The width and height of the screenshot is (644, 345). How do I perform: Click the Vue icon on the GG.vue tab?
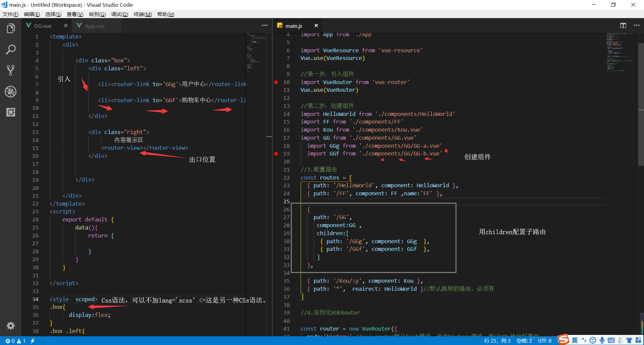click(29, 25)
